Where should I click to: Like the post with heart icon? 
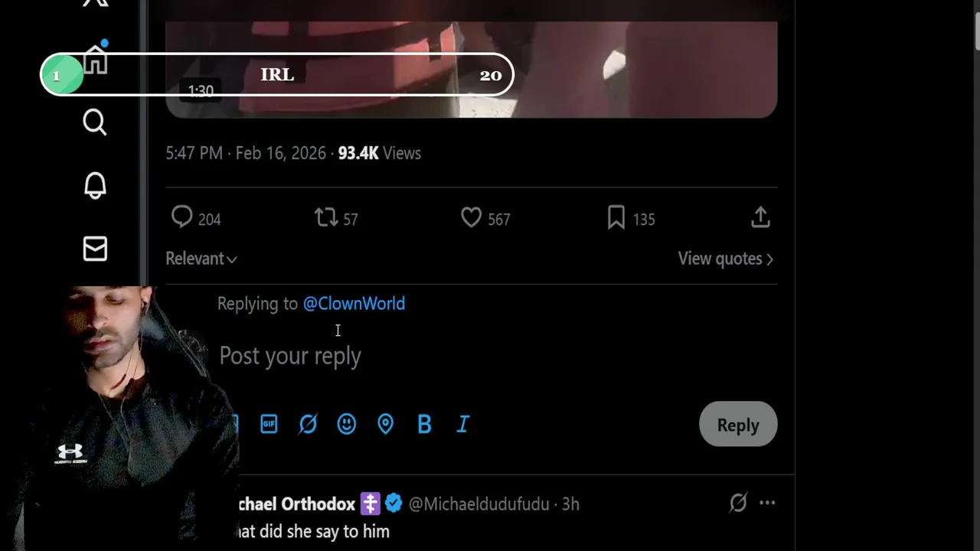click(471, 218)
